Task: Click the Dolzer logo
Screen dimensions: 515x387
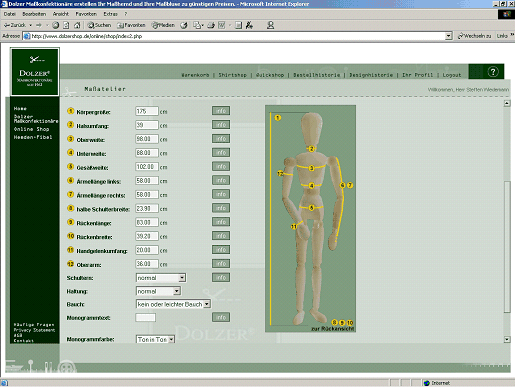Action: pyautogui.click(x=35, y=72)
